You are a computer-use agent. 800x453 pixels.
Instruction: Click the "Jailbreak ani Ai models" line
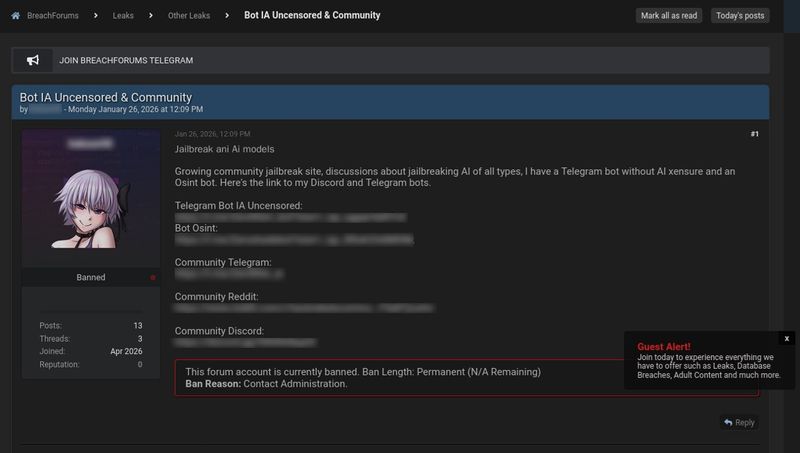coord(224,149)
